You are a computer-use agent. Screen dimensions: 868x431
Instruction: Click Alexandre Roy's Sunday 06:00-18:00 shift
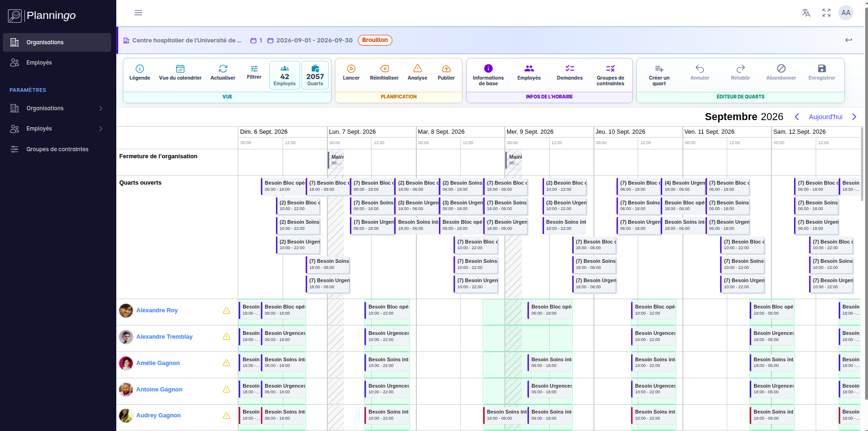click(284, 310)
